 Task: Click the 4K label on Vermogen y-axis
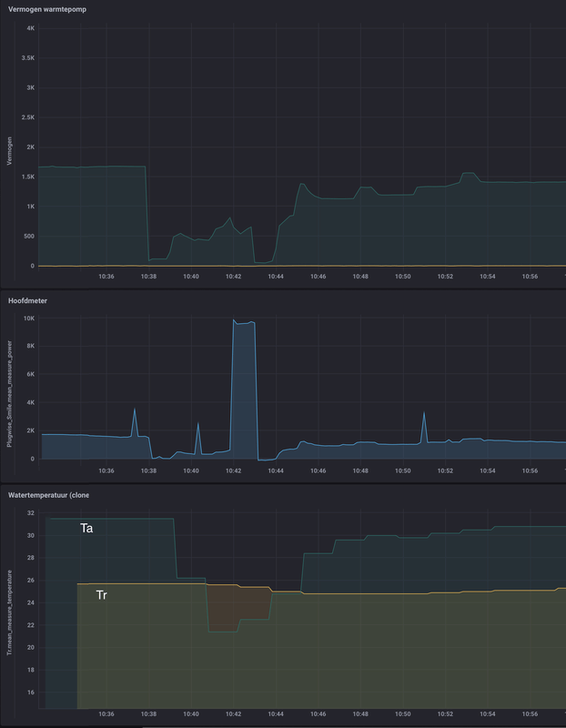31,28
